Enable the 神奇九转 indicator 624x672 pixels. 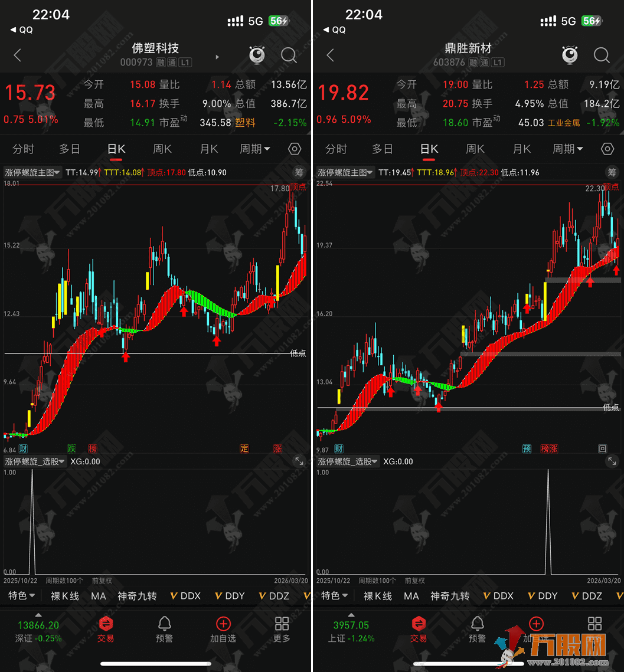[137, 596]
